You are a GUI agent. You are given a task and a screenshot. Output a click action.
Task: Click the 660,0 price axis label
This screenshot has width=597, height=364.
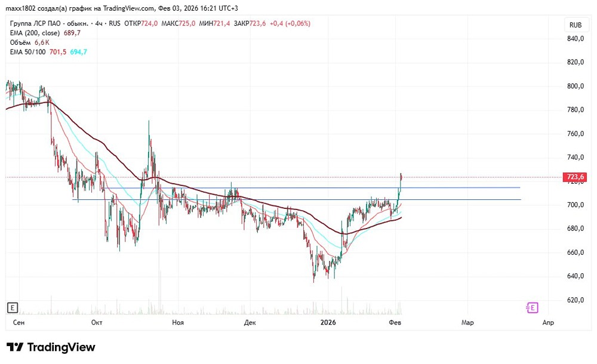(x=576, y=252)
